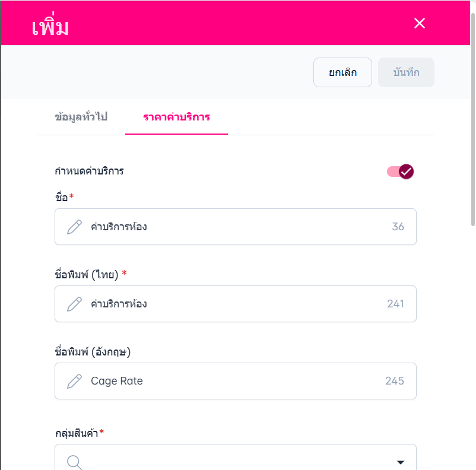Click the 241 counter in ชื่อพิมพ์ (ไทย)
Viewport: 476px width, 470px height.
pyautogui.click(x=395, y=304)
